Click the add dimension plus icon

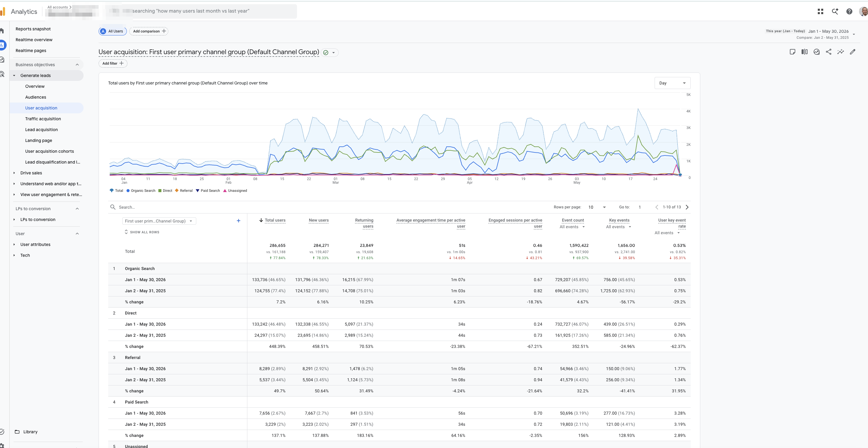coord(239,221)
